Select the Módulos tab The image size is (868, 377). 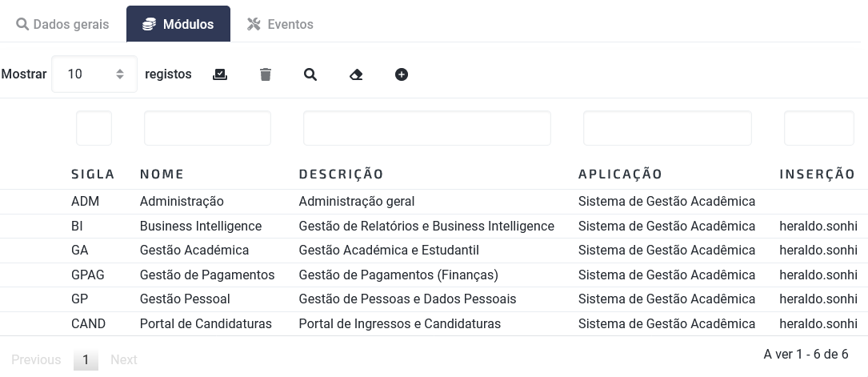pos(178,24)
